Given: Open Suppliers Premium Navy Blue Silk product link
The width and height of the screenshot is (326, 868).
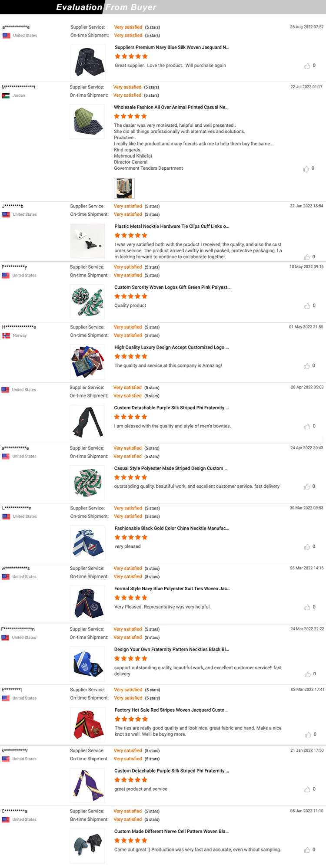Looking at the screenshot, I should [x=172, y=47].
